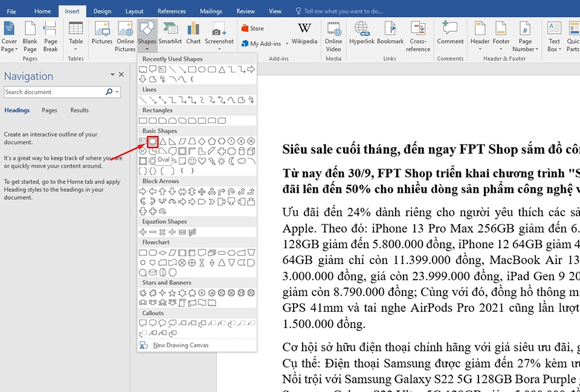580x392 pixels.
Task: Select the Up Arrow in Block Arrows
Action: [x=163, y=191]
